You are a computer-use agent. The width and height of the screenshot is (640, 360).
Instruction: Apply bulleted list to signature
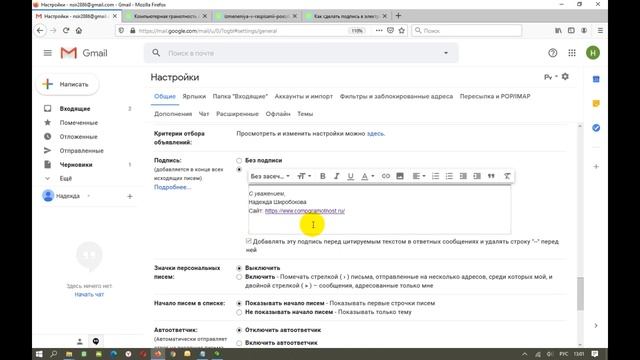pyautogui.click(x=449, y=176)
